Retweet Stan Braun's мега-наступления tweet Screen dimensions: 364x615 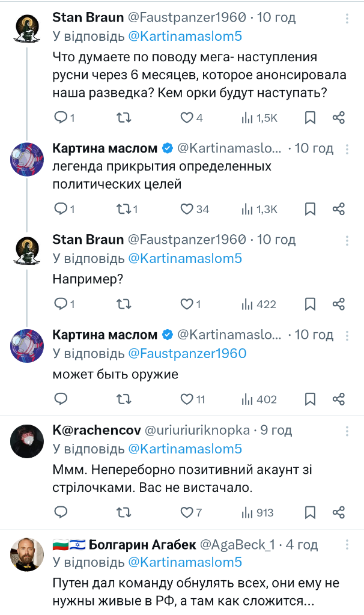pyautogui.click(x=123, y=118)
